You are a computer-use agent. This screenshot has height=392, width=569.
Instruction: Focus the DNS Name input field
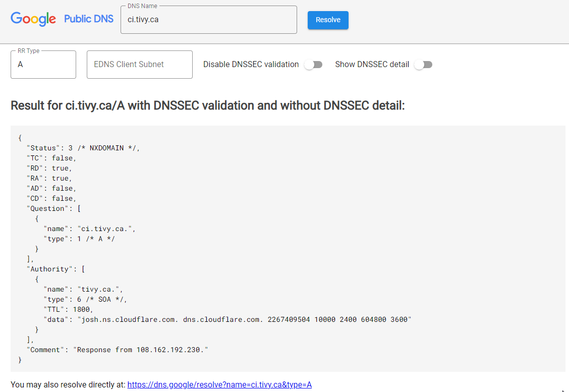209,20
